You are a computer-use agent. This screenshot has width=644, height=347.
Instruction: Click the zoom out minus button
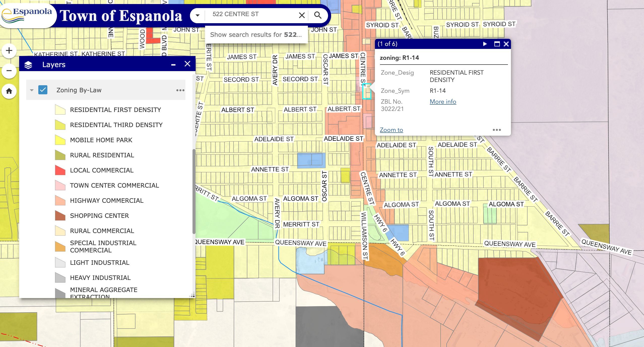click(x=9, y=71)
